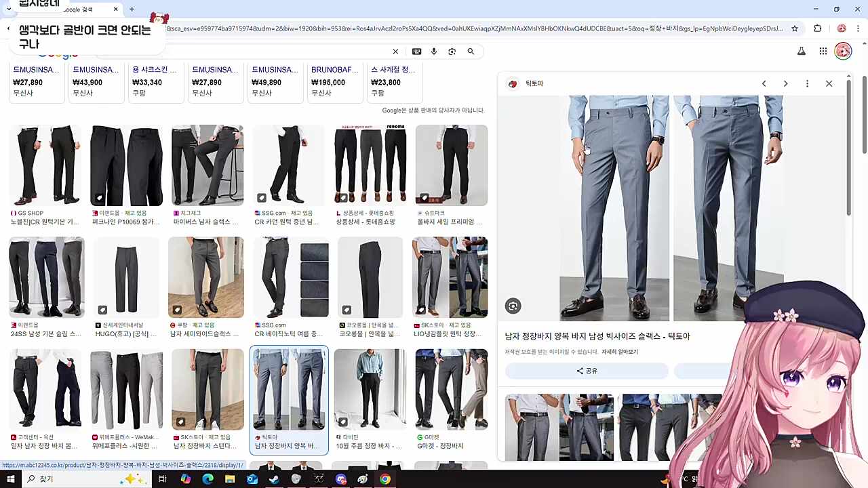Image resolution: width=868 pixels, height=488 pixels.
Task: Open 피크닉인 P10069 product thumbnail
Action: pyautogui.click(x=126, y=165)
